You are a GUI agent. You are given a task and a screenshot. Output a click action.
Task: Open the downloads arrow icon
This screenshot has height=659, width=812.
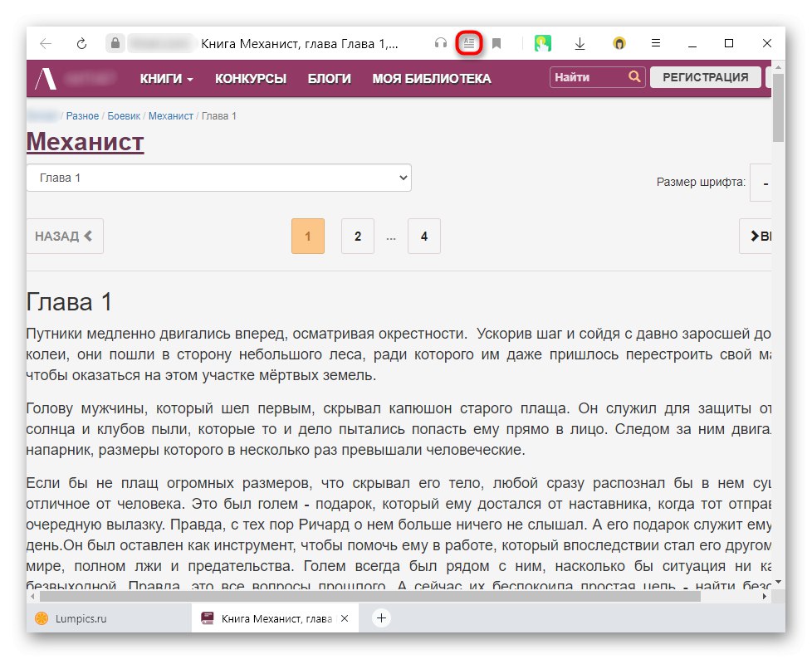[580, 42]
